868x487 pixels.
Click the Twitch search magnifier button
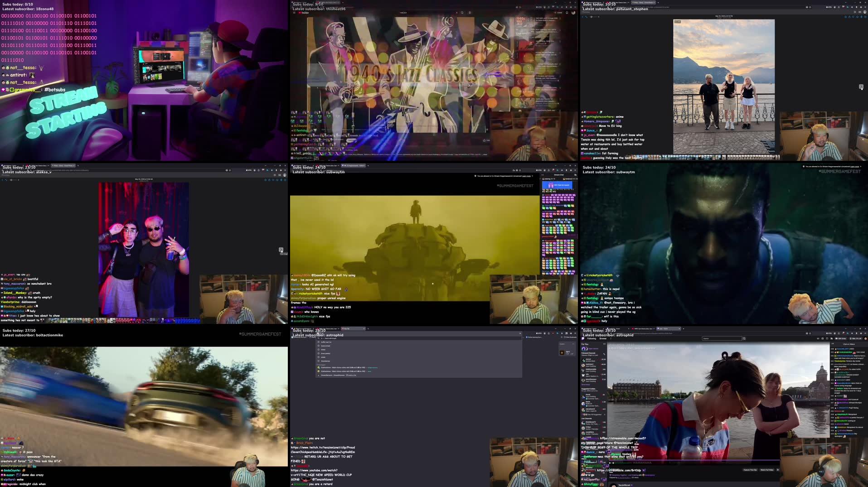[x=744, y=338]
